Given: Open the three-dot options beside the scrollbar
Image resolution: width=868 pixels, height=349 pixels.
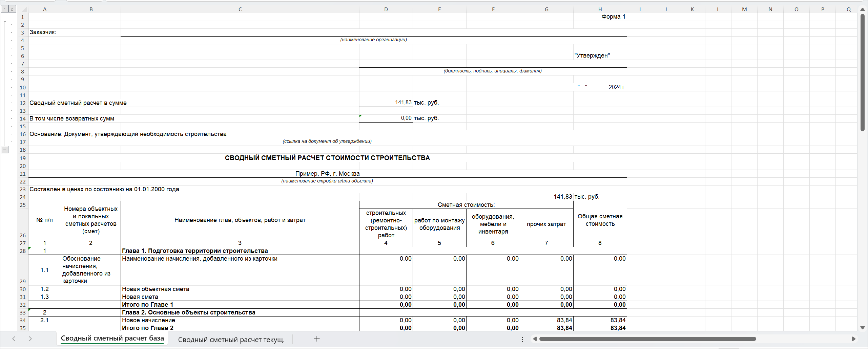Looking at the screenshot, I should tap(522, 339).
